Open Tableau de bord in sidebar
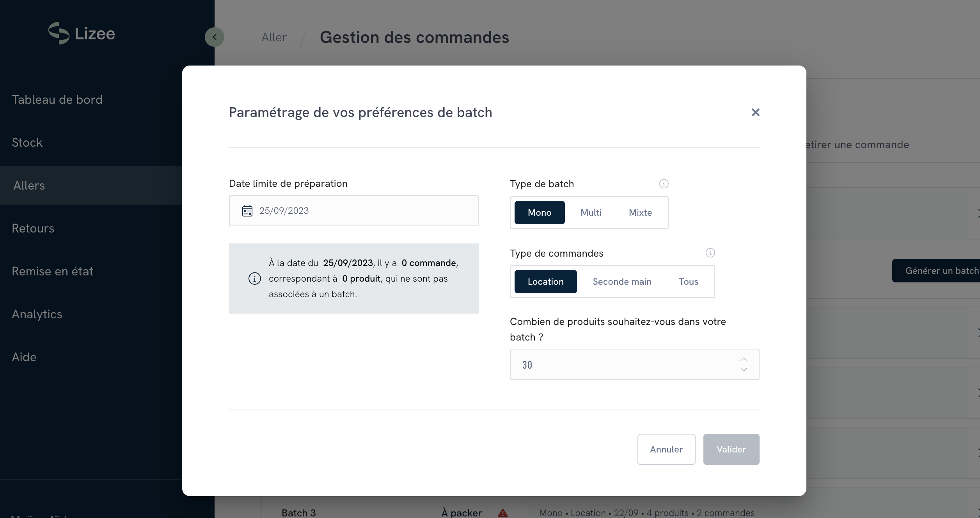 point(57,99)
